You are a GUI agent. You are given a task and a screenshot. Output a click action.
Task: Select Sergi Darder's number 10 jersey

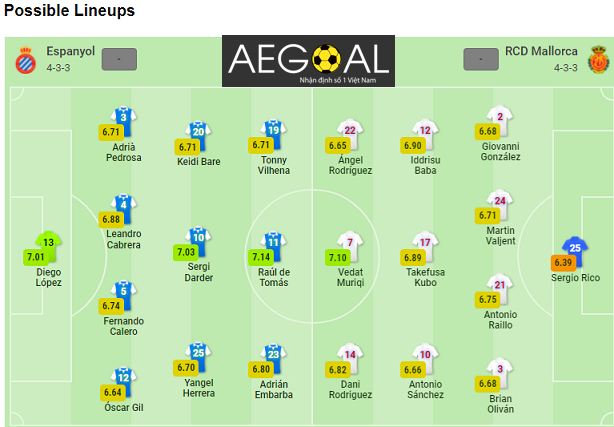[x=198, y=241]
